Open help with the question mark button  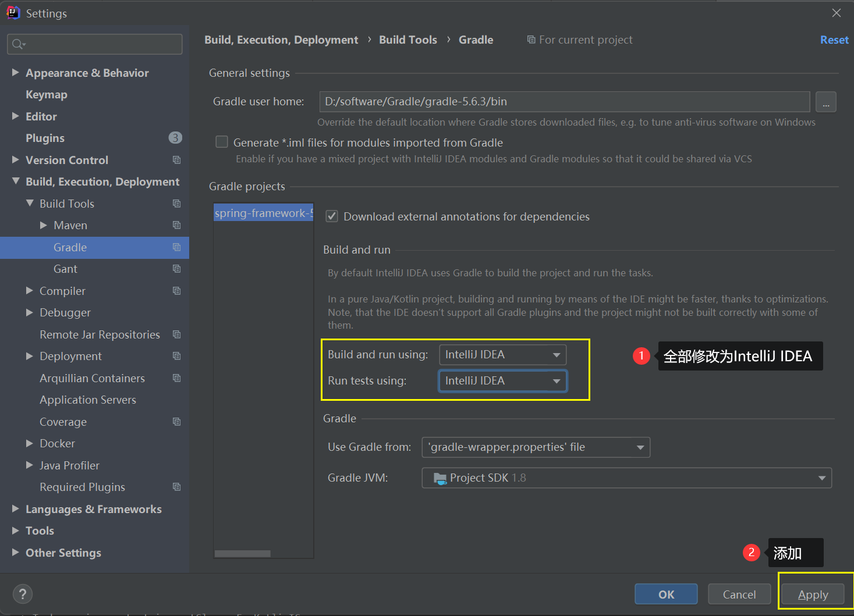[x=23, y=594]
